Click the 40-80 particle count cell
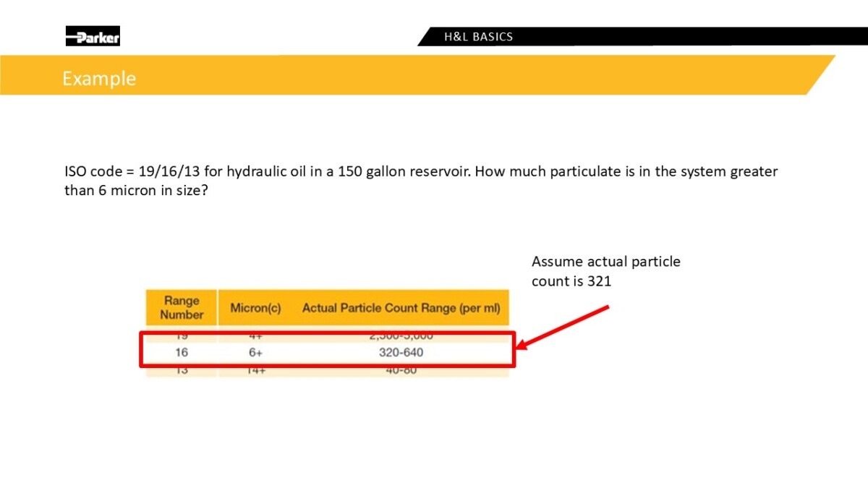The height and width of the screenshot is (488, 868). (401, 371)
